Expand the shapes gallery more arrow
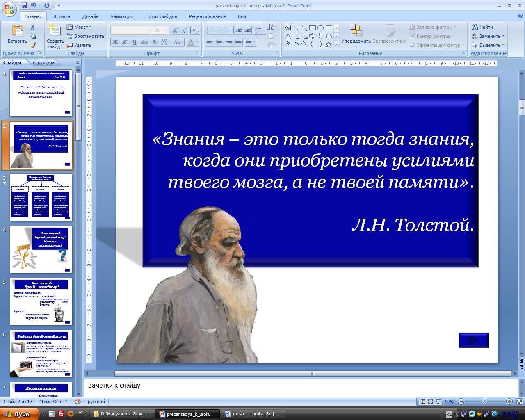Image resolution: width=525 pixels, height=420 pixels. click(337, 44)
